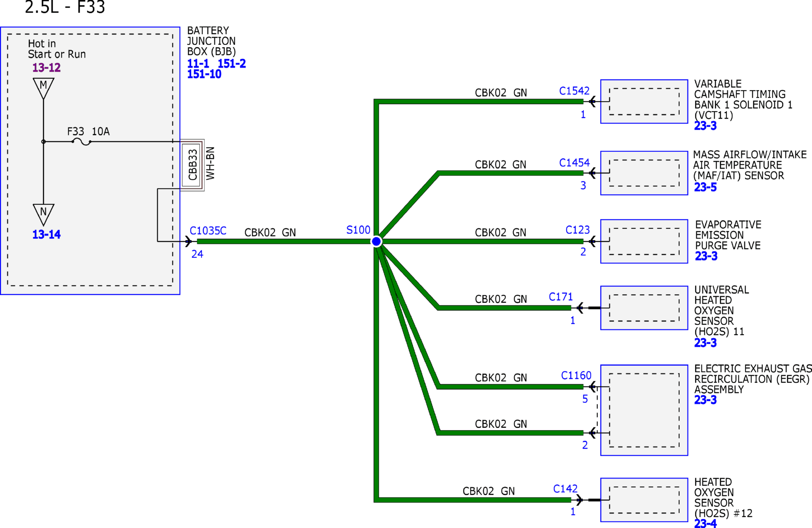Click the F33 10A fuse symbol
The image size is (812, 528).
[x=81, y=142]
